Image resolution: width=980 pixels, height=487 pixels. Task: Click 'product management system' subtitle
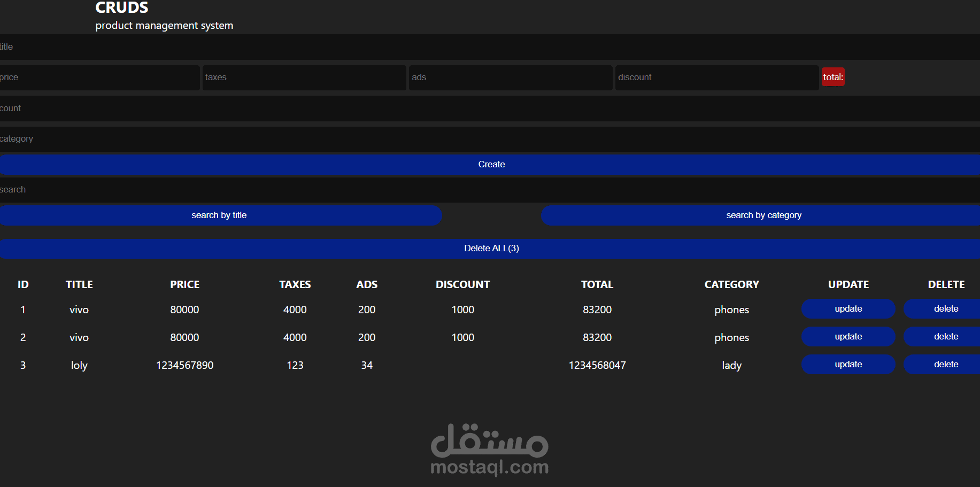(164, 26)
